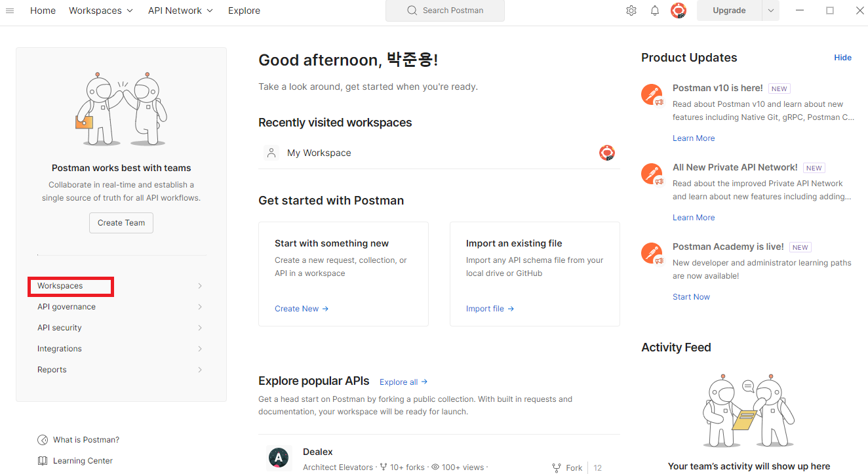This screenshot has width=868, height=474.
Task: Click the Create New link
Action: 302,309
